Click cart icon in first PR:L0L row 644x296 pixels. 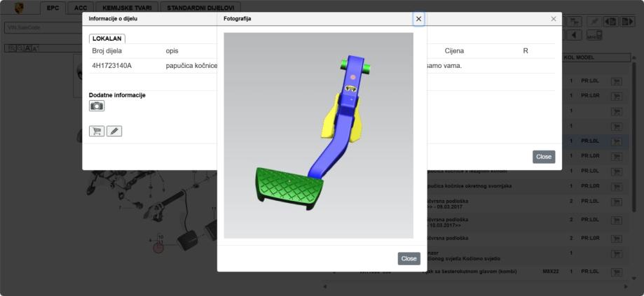[617, 81]
